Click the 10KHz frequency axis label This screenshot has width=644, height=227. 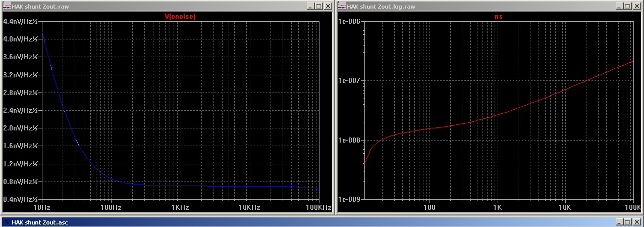[x=250, y=208]
